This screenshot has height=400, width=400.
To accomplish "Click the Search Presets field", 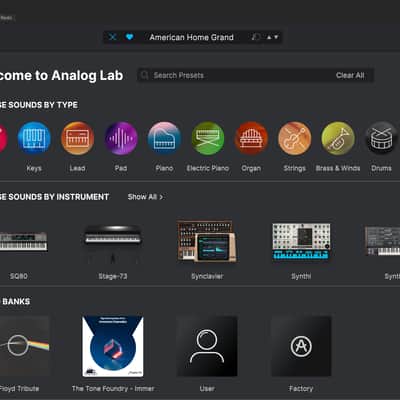I will (x=255, y=75).
